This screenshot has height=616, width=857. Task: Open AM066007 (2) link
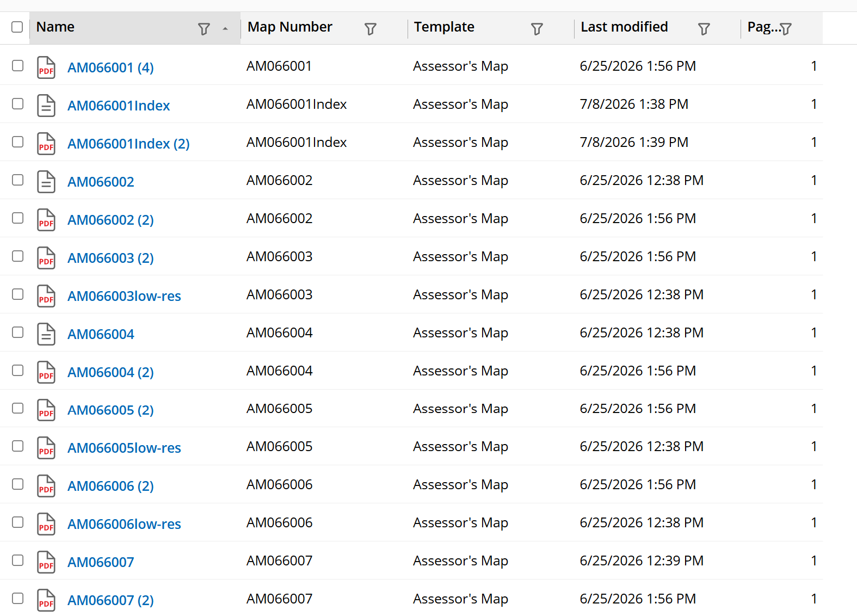pyautogui.click(x=110, y=600)
